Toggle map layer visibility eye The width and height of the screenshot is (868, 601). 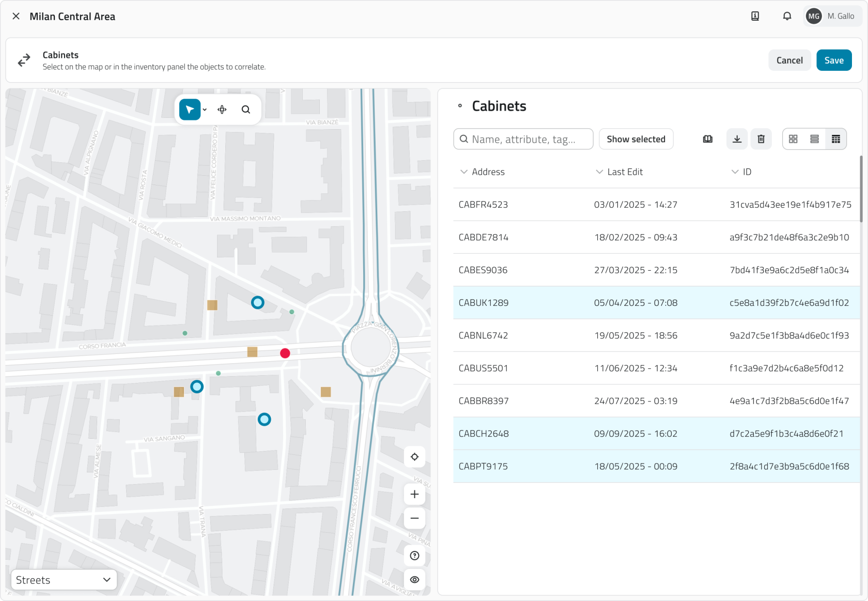click(414, 580)
